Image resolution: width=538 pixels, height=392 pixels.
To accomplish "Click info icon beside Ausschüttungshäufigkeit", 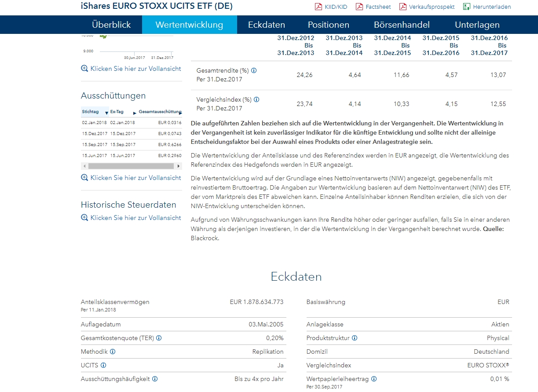I will click(x=155, y=379).
